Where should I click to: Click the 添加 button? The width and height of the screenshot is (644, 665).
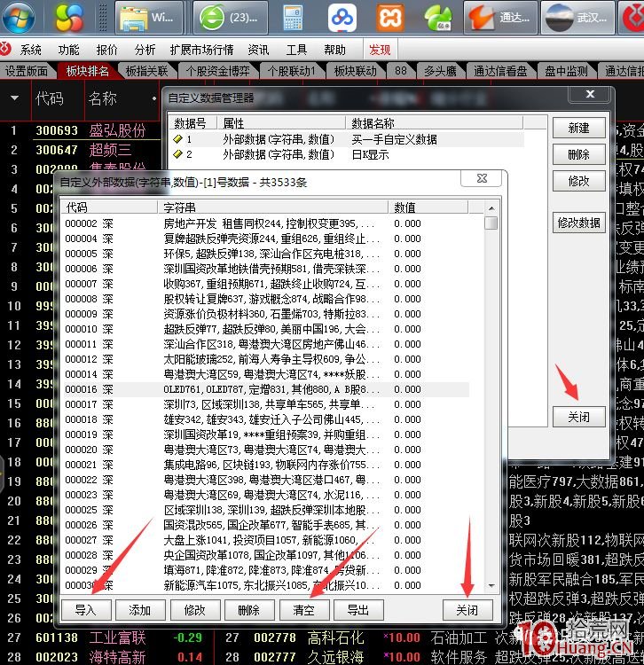point(140,610)
